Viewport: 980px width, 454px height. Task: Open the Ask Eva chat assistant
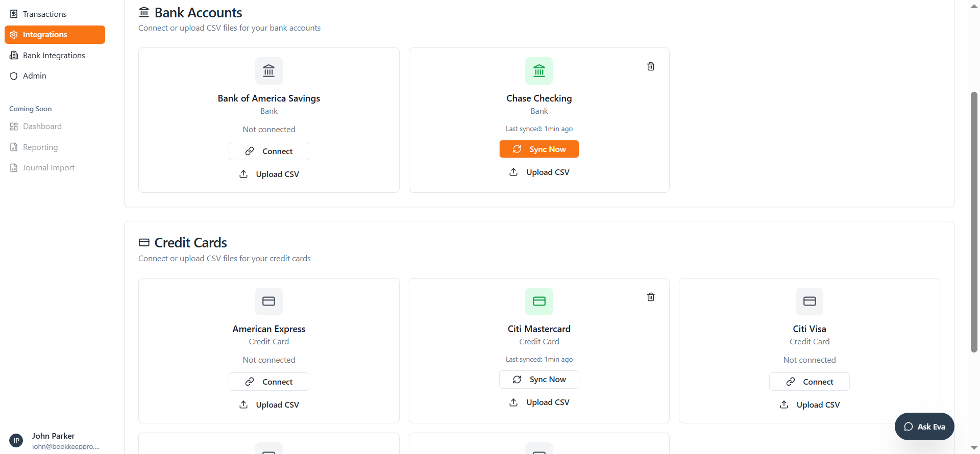pos(924,426)
